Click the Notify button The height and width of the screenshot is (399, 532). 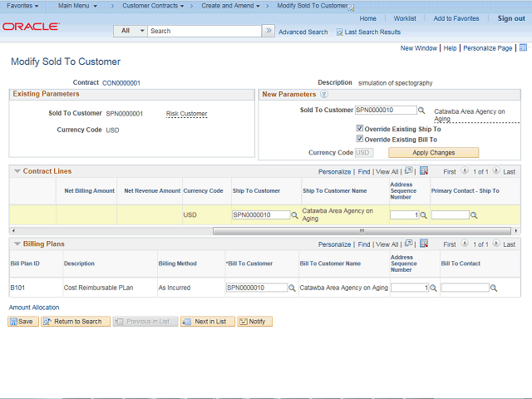(x=255, y=322)
